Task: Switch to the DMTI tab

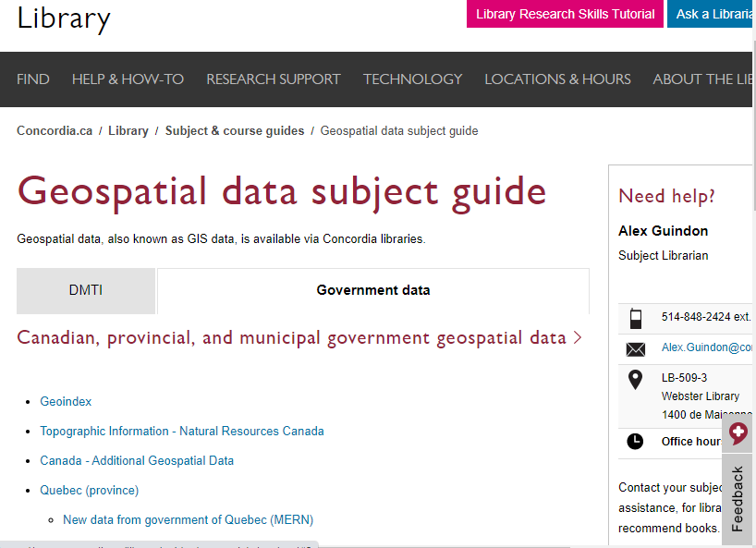Action: [x=86, y=290]
